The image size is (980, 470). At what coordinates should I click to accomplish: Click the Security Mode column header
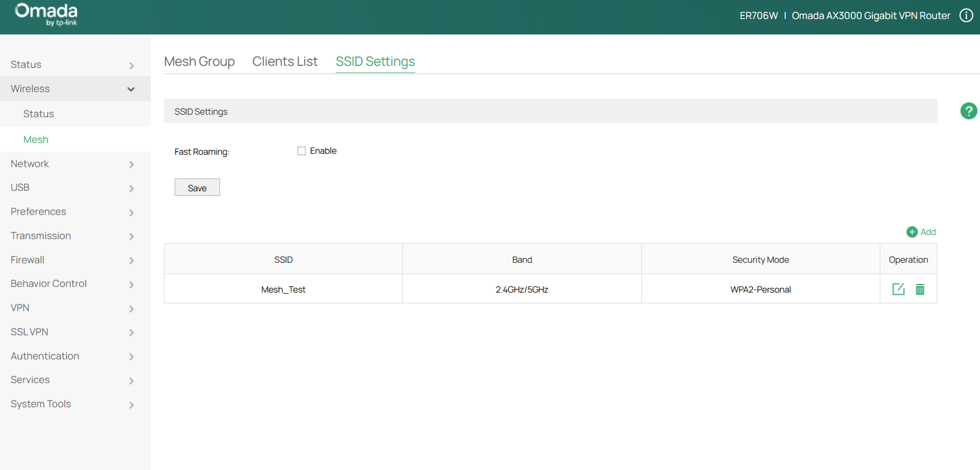point(761,259)
